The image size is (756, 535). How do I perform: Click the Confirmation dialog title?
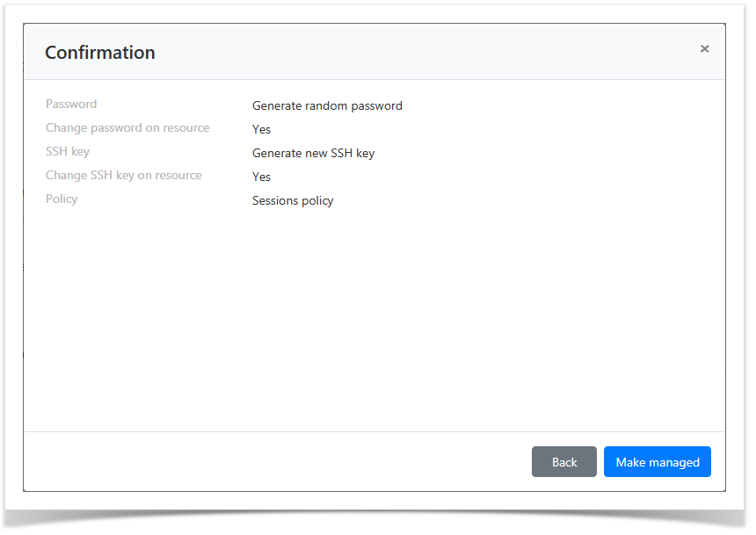pos(100,53)
